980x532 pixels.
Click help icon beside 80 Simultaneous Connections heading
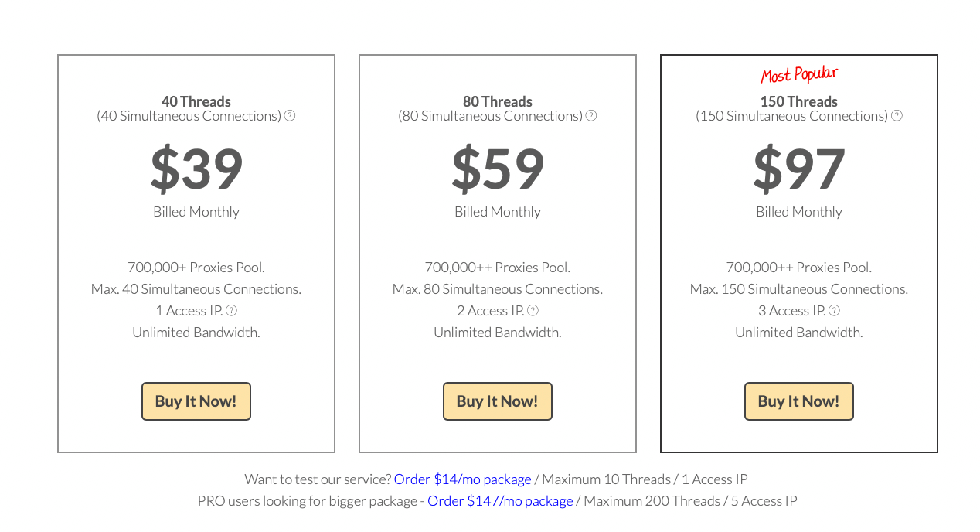point(591,116)
